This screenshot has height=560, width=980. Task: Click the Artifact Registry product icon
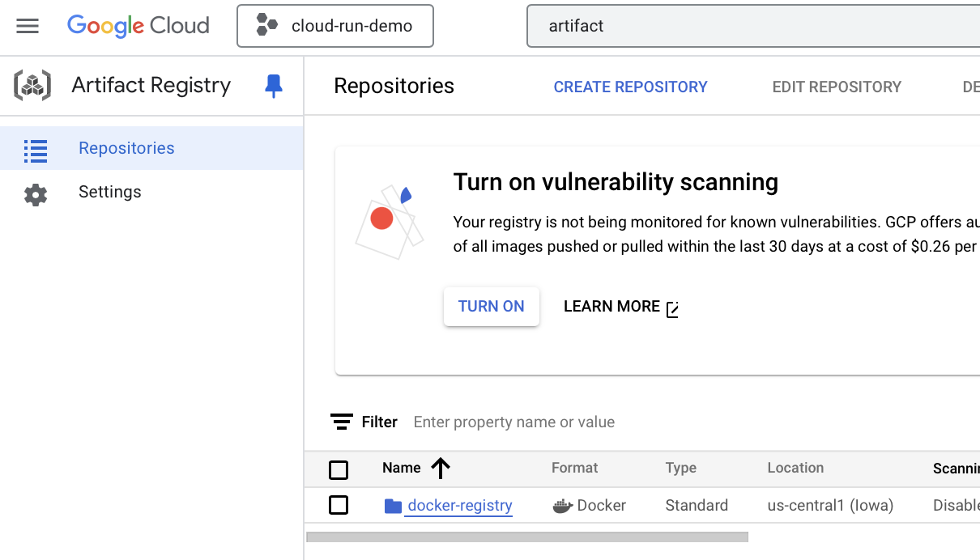click(32, 85)
